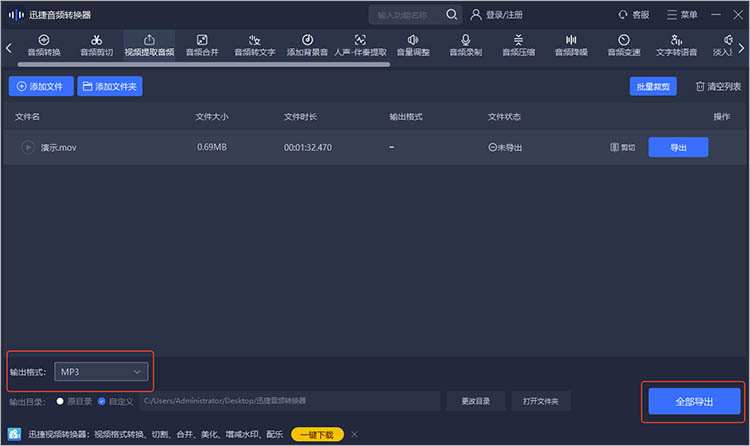Select the partially visible 淡入 fade tool
This screenshot has height=446, width=750.
tap(724, 45)
